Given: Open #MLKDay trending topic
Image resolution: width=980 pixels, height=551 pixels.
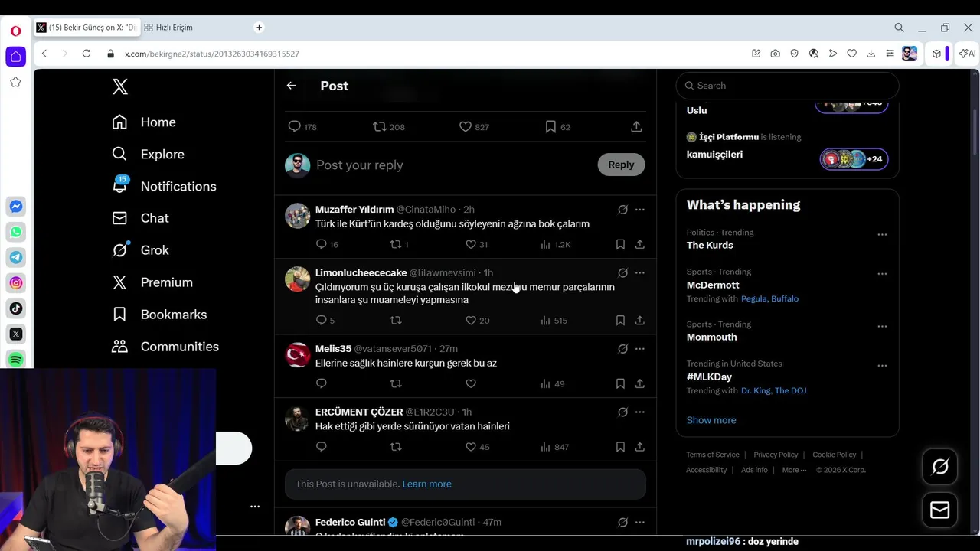Looking at the screenshot, I should click(x=709, y=377).
